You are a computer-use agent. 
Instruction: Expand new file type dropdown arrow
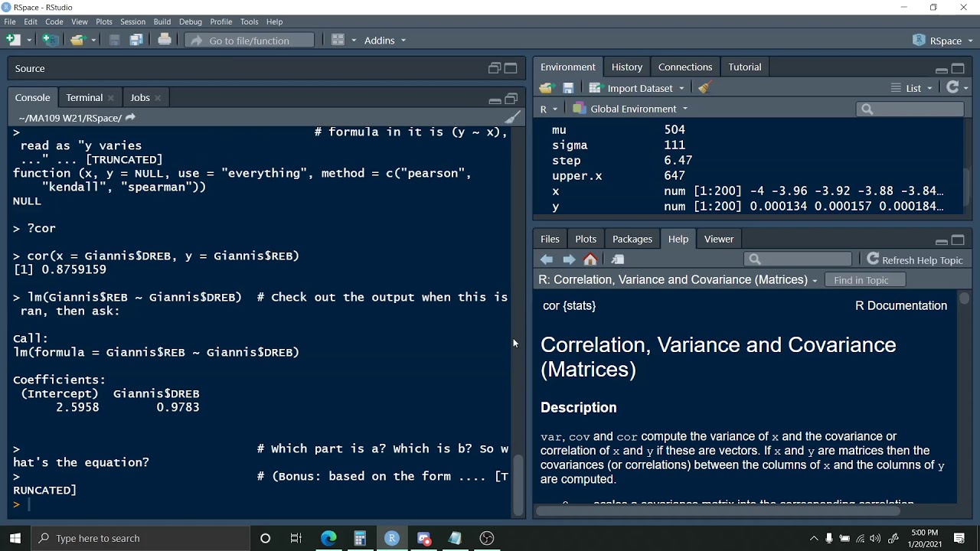(29, 41)
